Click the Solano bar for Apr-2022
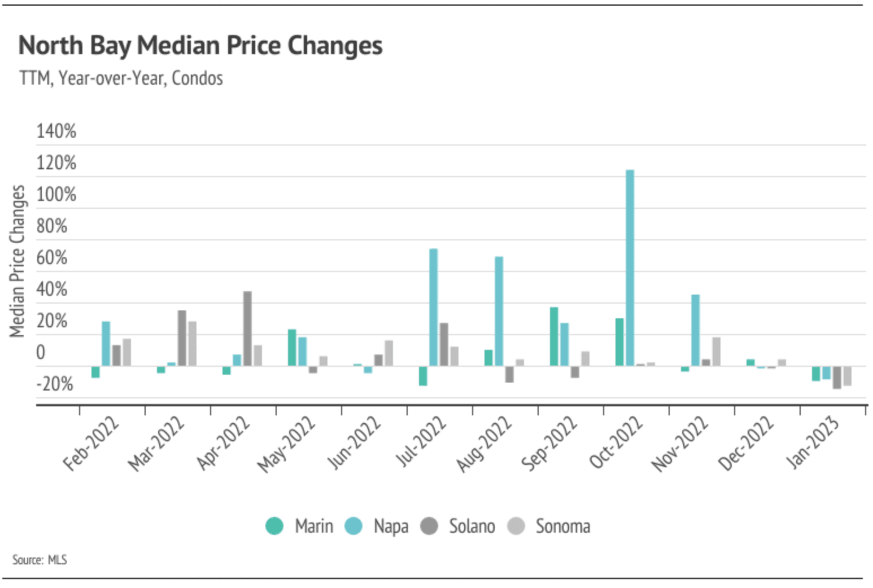 247,328
